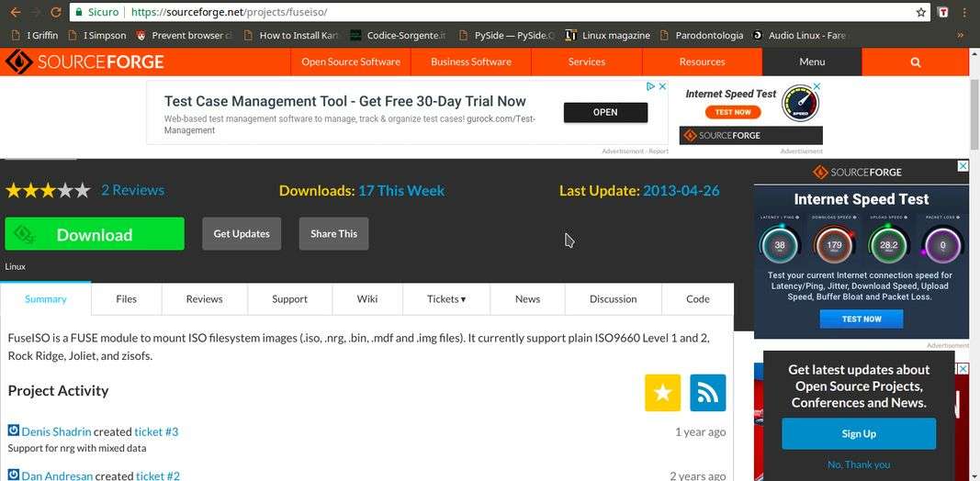Viewport: 980px width, 481px height.
Task: Expand the Tickets dropdown tab
Action: pos(446,298)
